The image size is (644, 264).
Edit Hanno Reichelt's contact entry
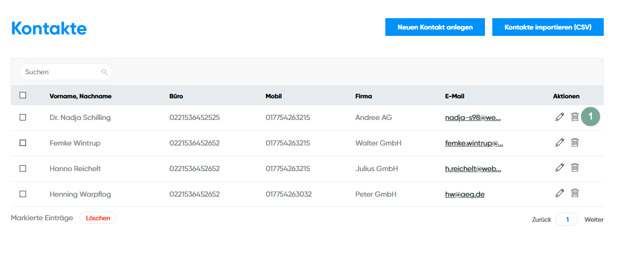coord(560,168)
